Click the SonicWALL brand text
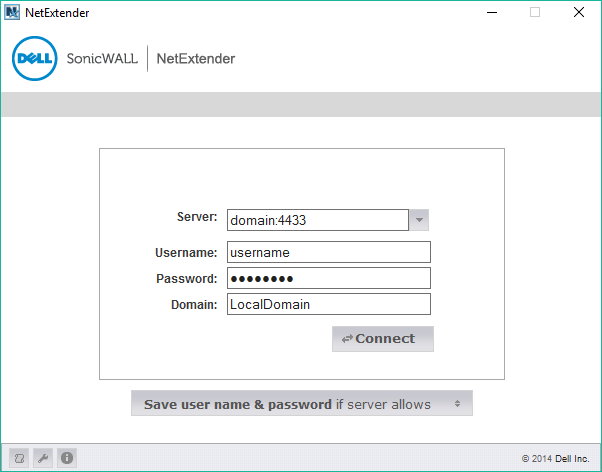Image resolution: width=602 pixels, height=472 pixels. point(102,59)
